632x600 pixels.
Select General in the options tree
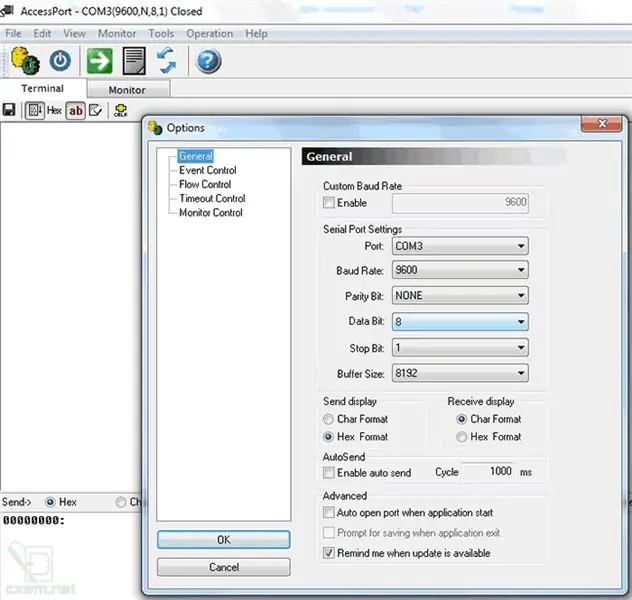[x=195, y=156]
